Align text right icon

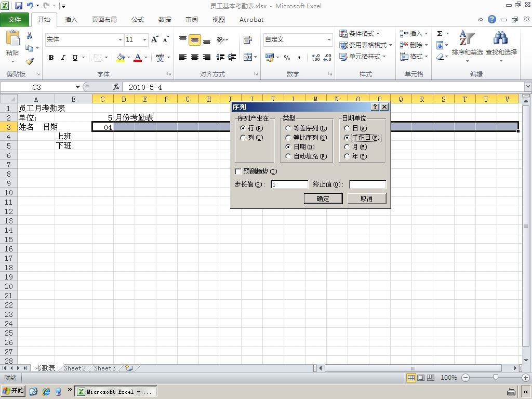click(207, 57)
